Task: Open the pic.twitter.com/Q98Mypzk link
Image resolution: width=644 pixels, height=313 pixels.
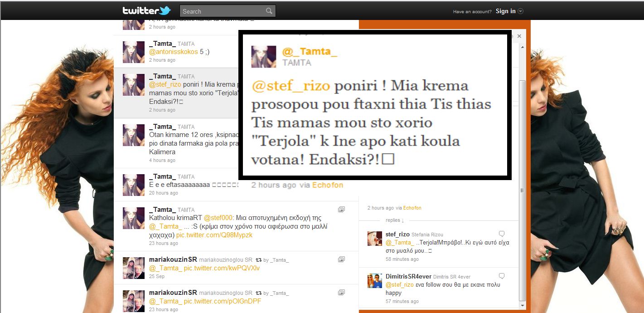Action: [214, 235]
